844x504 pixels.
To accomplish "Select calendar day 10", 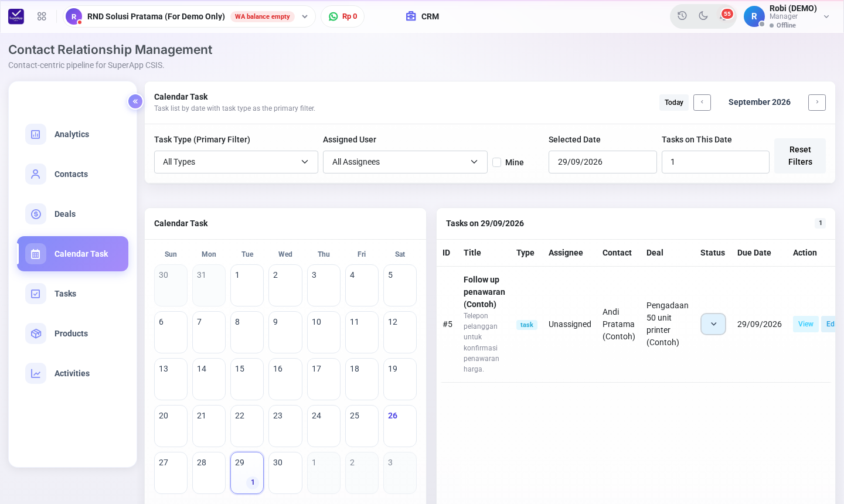I will click(324, 332).
